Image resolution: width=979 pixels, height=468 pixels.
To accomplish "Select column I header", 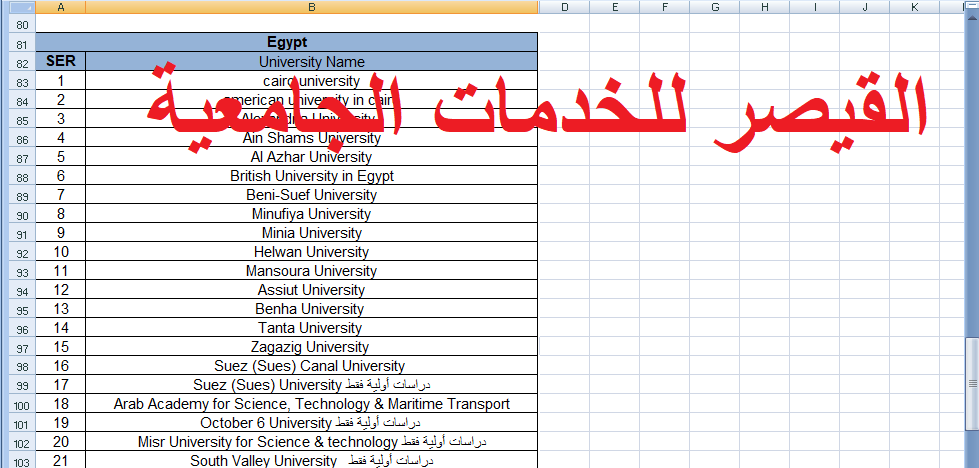I will [815, 7].
